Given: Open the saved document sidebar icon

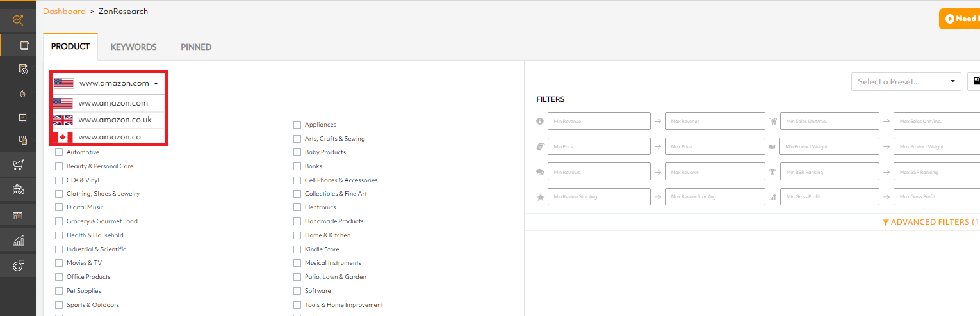Looking at the screenshot, I should pos(23,140).
